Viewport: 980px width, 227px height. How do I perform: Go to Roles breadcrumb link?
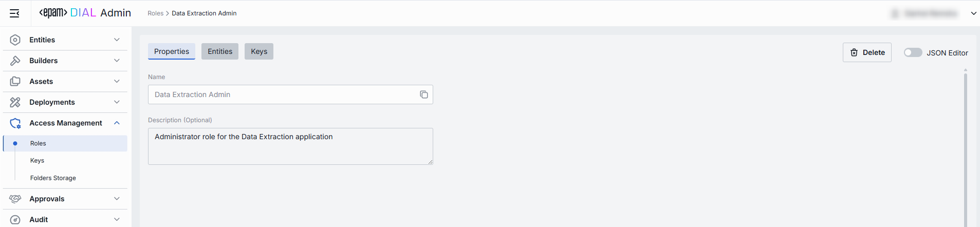tap(155, 13)
